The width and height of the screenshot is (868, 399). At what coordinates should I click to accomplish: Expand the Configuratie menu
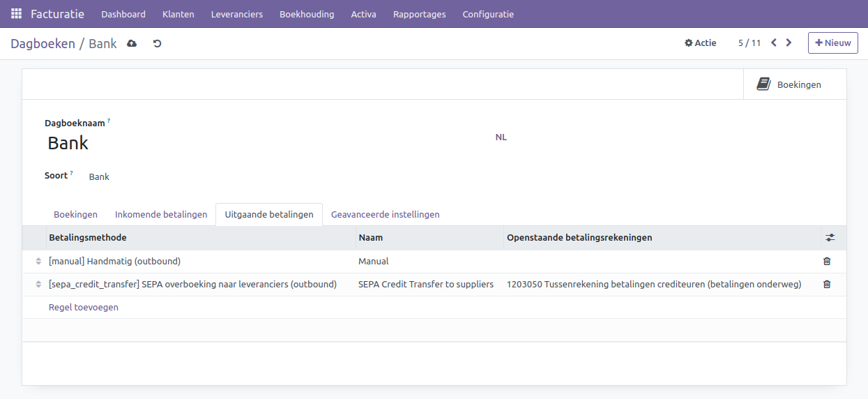coord(488,14)
